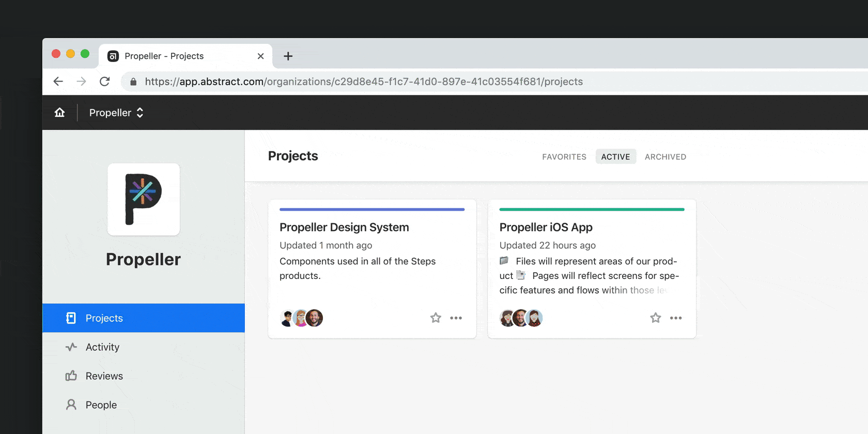Click the browser address bar URL
This screenshot has height=434, width=868.
364,82
